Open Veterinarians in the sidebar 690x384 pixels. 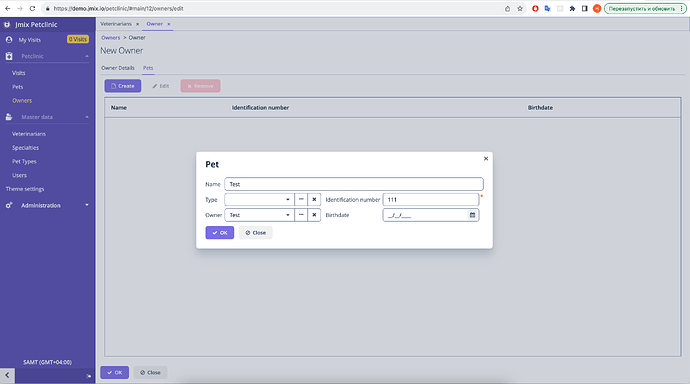(29, 134)
